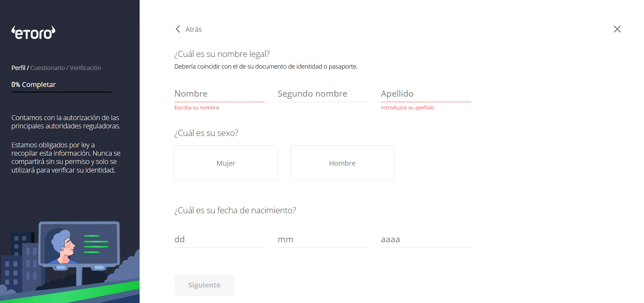Close the profile form with X
This screenshot has height=303, width=644.
point(617,29)
